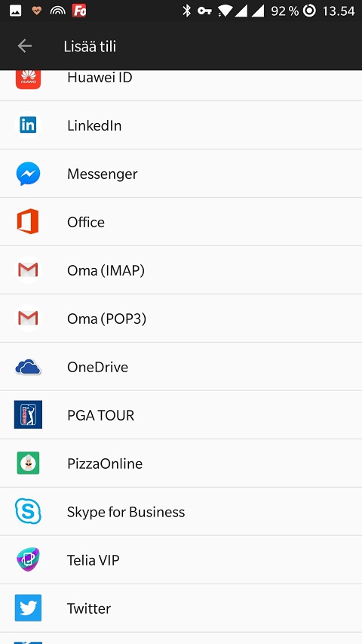Tap the Gmail icon beside Oma (IMAP)
Image resolution: width=362 pixels, height=644 pixels.
[28, 270]
